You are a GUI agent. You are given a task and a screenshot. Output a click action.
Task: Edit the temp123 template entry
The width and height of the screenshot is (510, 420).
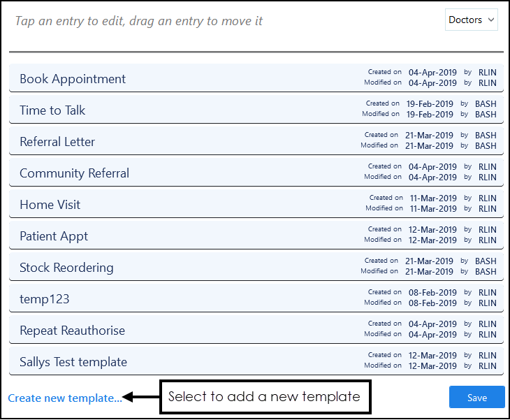coord(44,299)
